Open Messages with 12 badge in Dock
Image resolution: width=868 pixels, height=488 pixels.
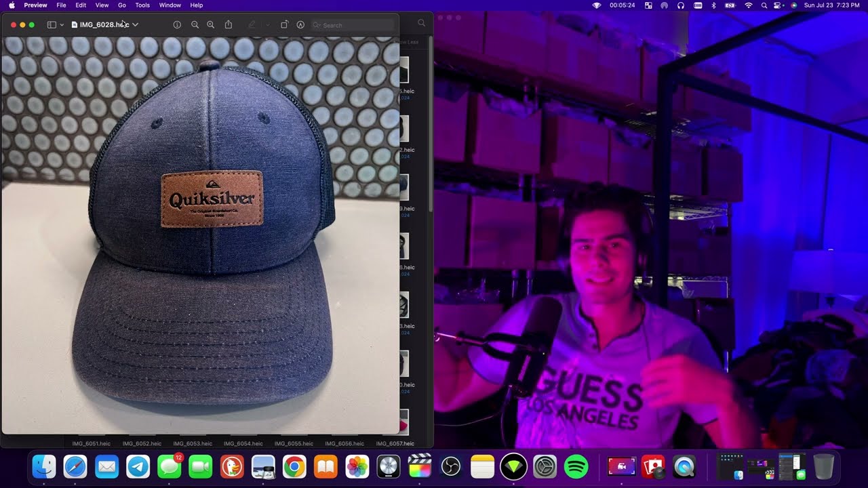[170, 466]
